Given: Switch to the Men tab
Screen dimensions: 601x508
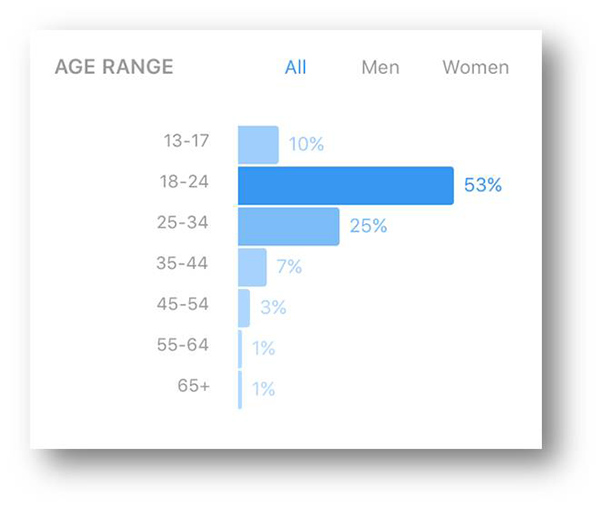Looking at the screenshot, I should [380, 67].
